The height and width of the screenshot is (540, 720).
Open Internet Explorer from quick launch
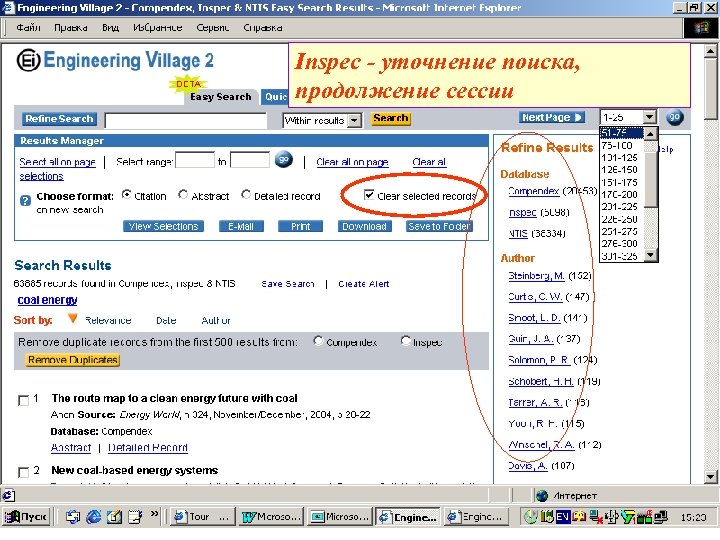93,517
